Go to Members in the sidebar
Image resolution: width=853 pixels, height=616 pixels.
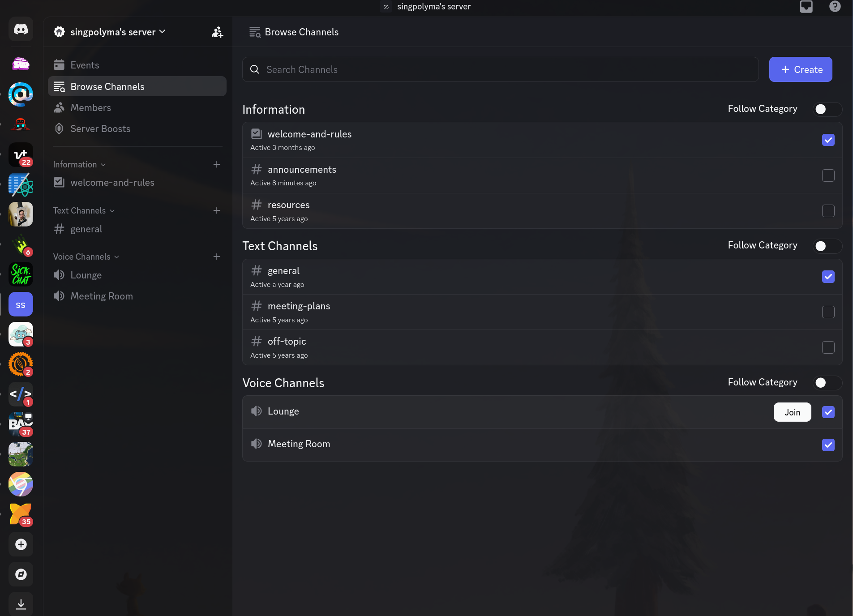pyautogui.click(x=90, y=108)
